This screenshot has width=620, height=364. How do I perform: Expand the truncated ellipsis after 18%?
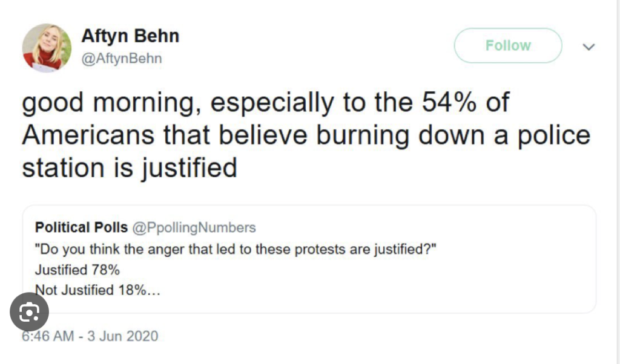coord(154,291)
